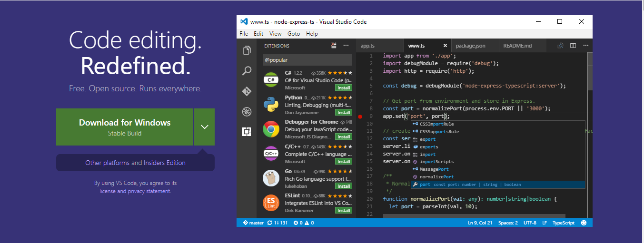Open the privacy statement link
644x243 pixels.
pyautogui.click(x=149, y=191)
